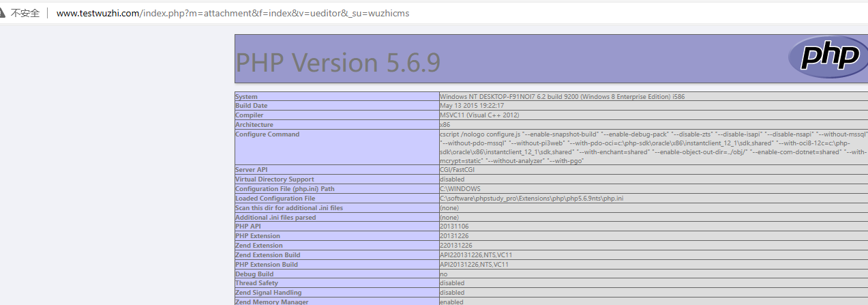This screenshot has width=868, height=305.
Task: Click the Configure Command row label
Action: tap(267, 134)
